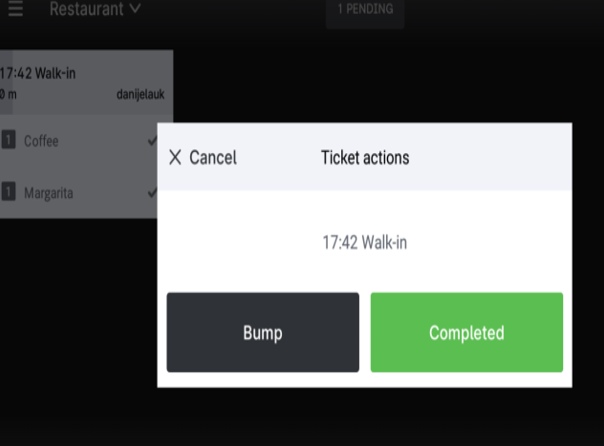Click the 0 m elapsed time label
The width and height of the screenshot is (604, 446).
click(x=8, y=95)
